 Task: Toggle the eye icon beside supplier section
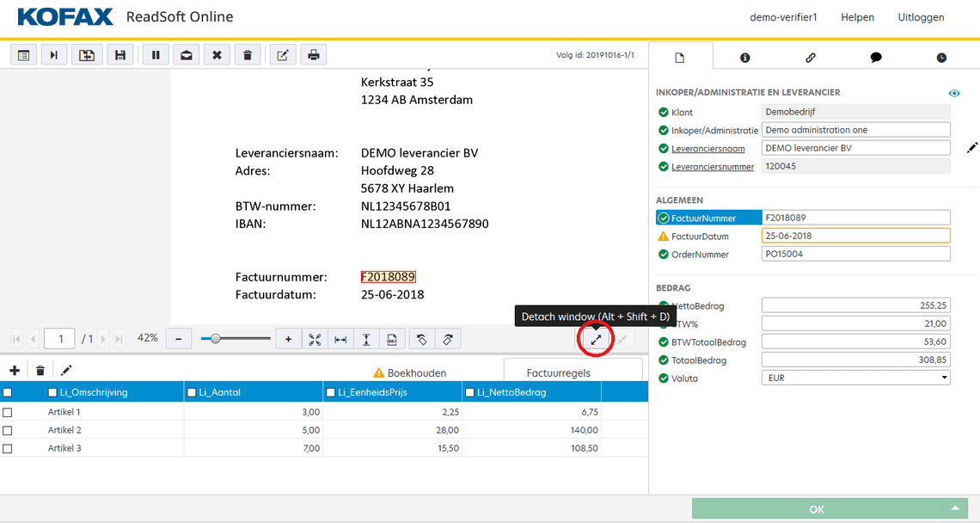[x=954, y=93]
